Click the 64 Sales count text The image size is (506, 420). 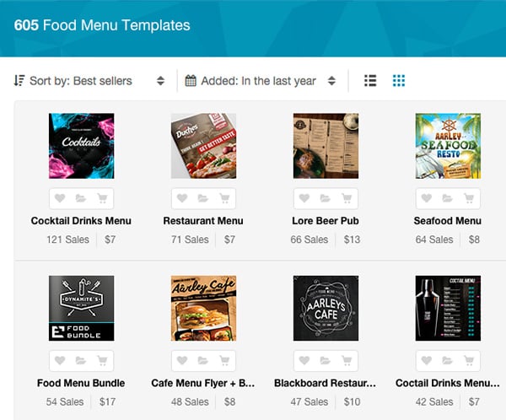coord(434,240)
